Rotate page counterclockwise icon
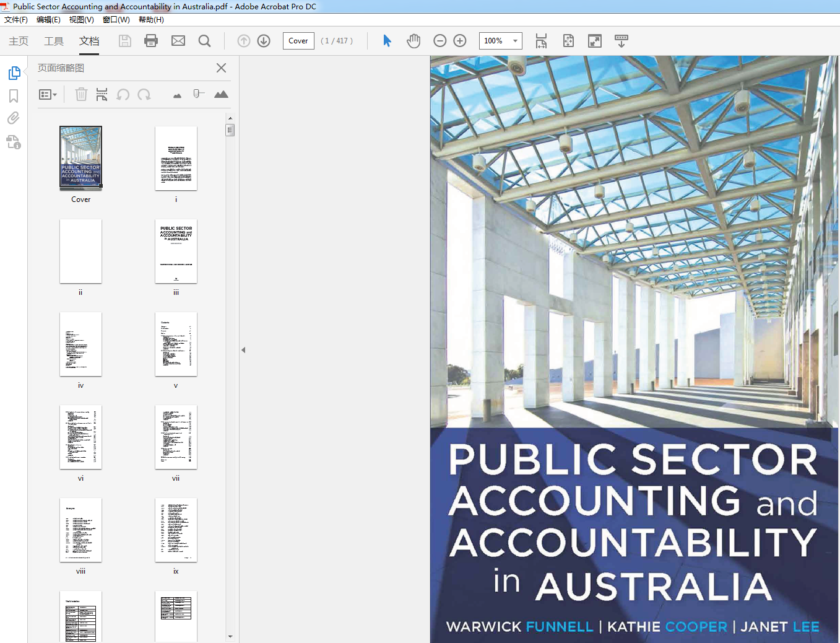Viewport: 840px width, 643px height. [123, 94]
